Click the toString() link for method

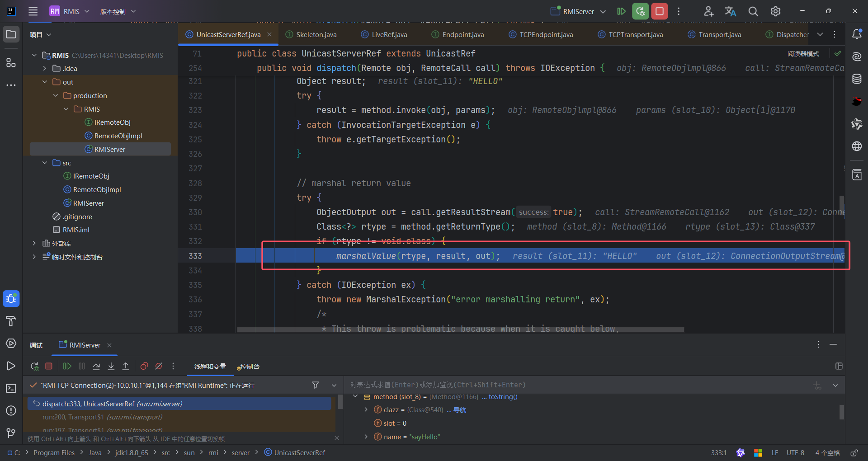coord(503,397)
